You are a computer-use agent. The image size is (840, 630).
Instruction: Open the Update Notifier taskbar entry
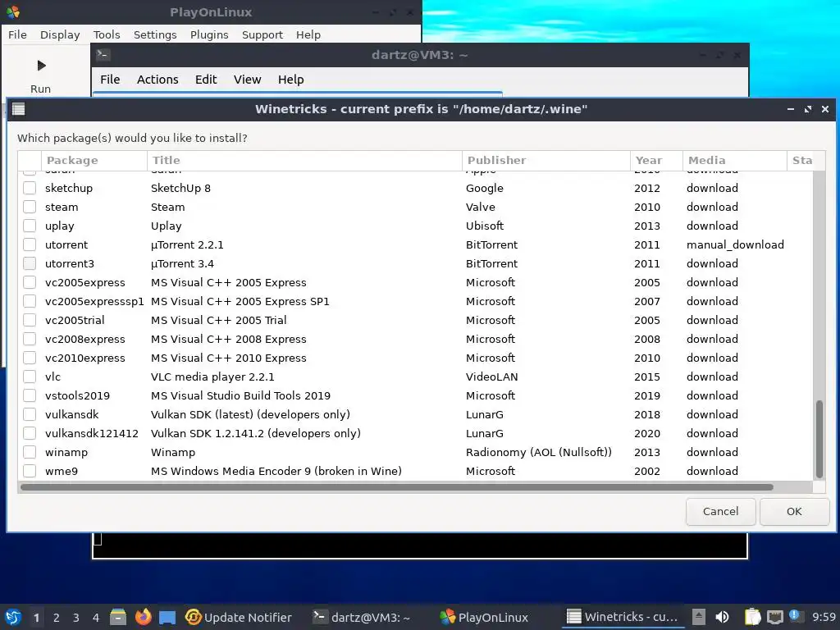point(239,617)
